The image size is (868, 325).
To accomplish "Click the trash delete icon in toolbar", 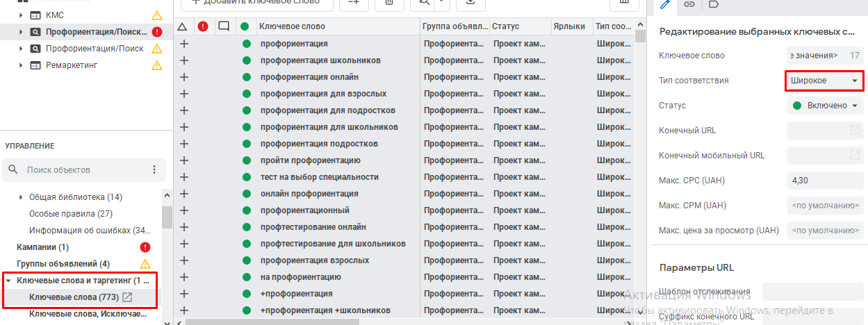I will click(389, 3).
